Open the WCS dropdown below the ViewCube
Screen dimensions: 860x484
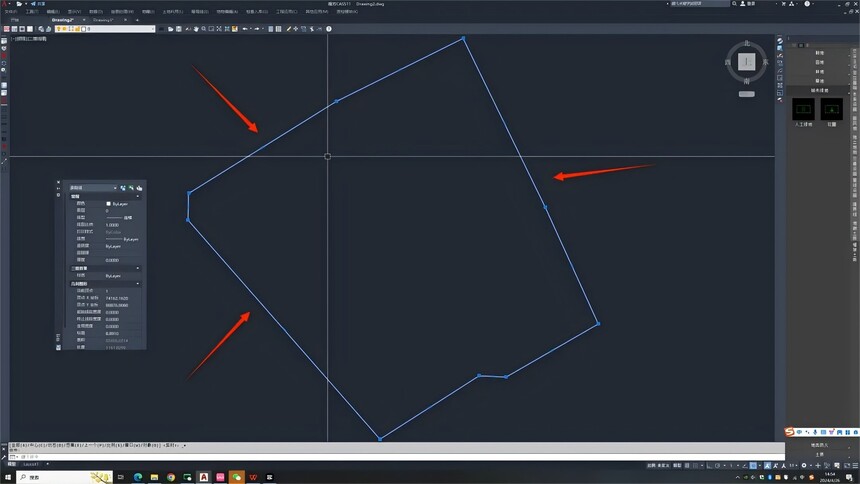[x=746, y=94]
